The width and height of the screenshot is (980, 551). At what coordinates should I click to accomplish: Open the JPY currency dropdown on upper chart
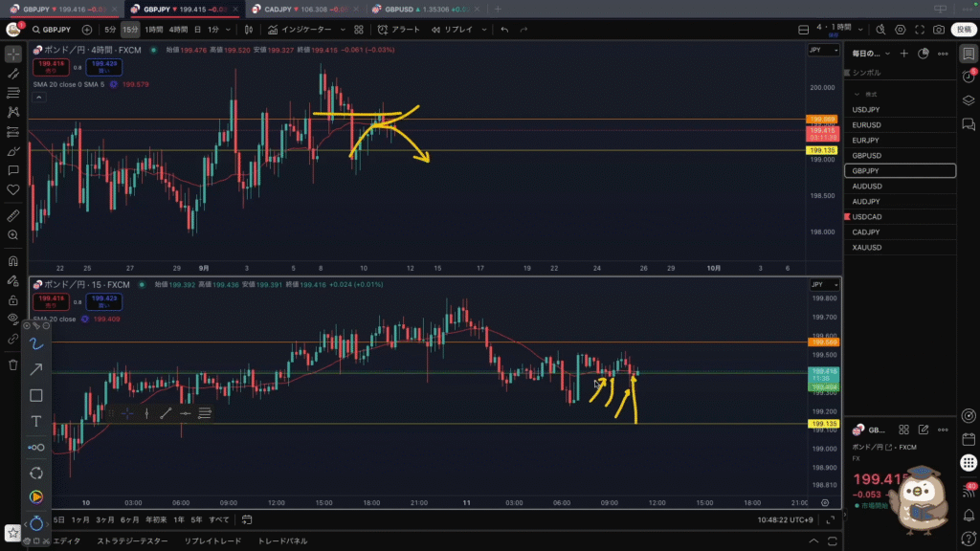coord(823,50)
